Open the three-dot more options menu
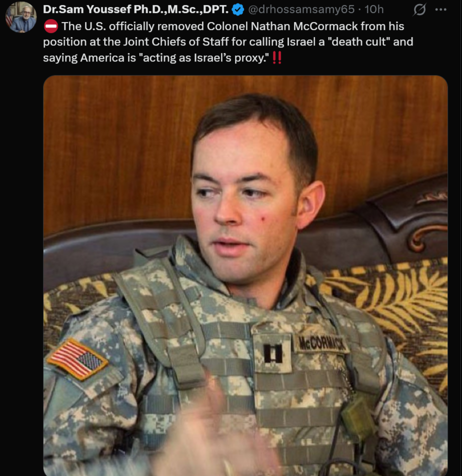Image resolution: width=462 pixels, height=476 pixels. tap(441, 9)
